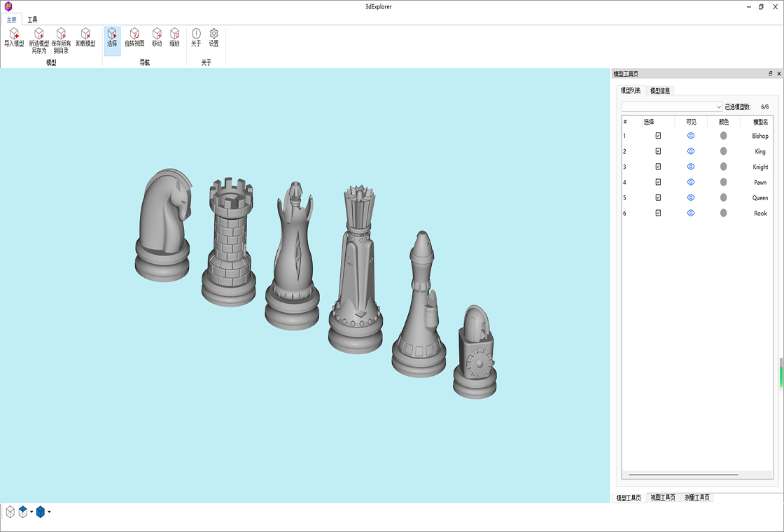Switch to the 模型信息 tab
Screen dimensions: 784x532
coord(659,90)
